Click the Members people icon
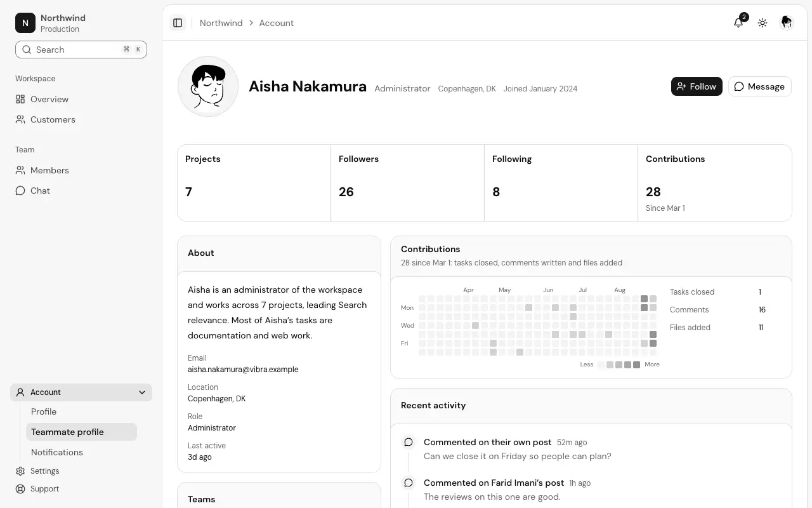Screen dimensions: 812x508 (x=20, y=170)
